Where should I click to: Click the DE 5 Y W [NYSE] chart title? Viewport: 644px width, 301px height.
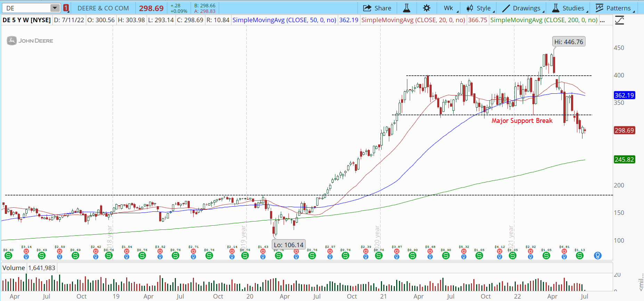26,20
